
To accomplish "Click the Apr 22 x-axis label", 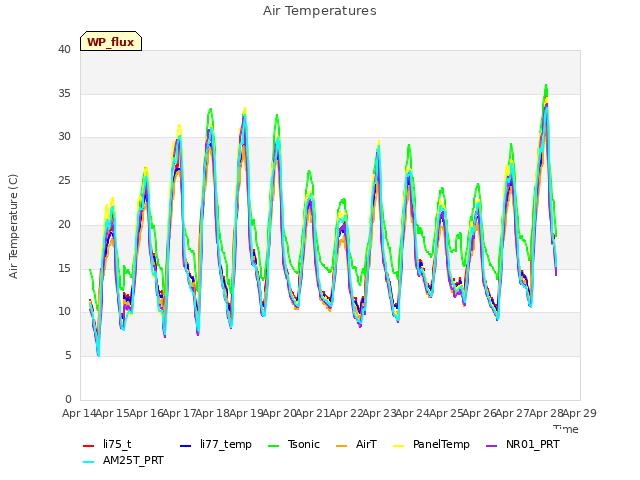I will click(347, 413).
